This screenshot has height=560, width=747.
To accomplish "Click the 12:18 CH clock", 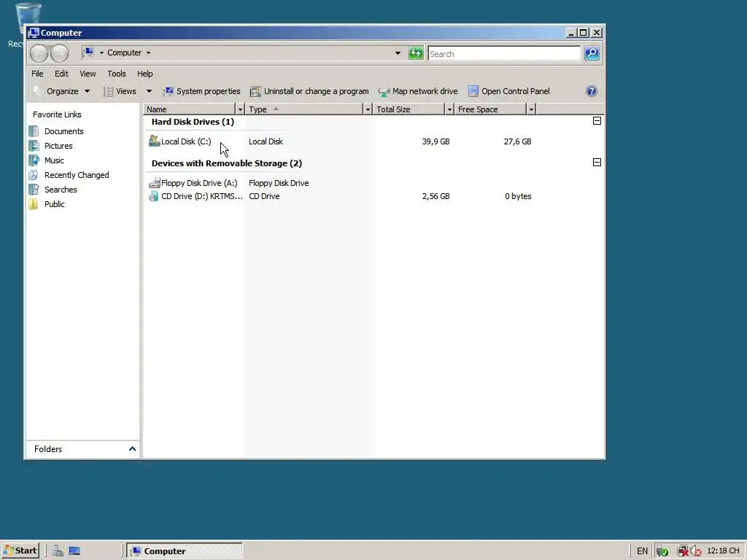I will [723, 551].
